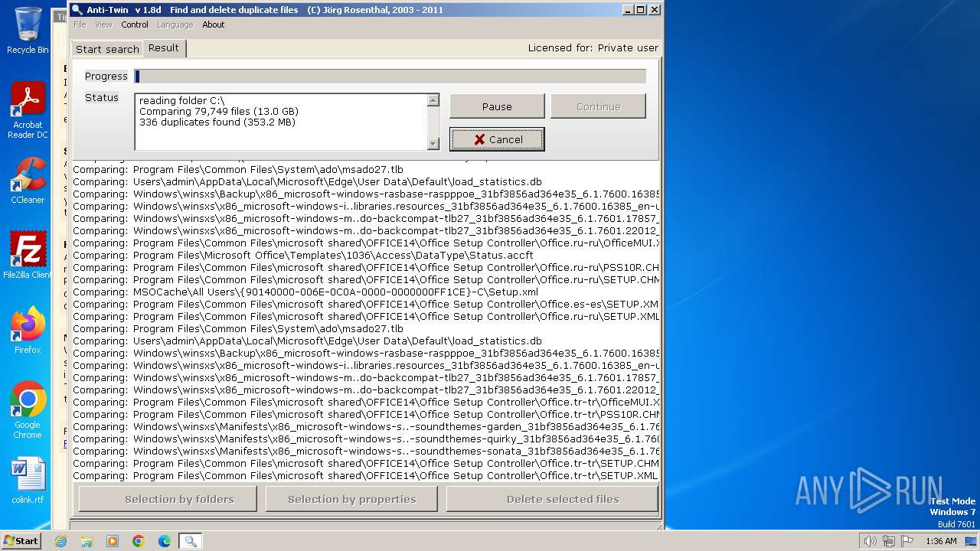Click Selection by folders button
The image size is (980, 551).
(x=168, y=499)
